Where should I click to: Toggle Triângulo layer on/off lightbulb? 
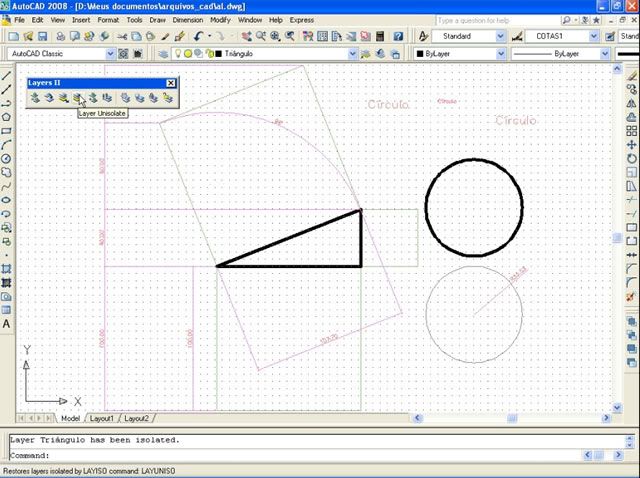[x=178, y=53]
